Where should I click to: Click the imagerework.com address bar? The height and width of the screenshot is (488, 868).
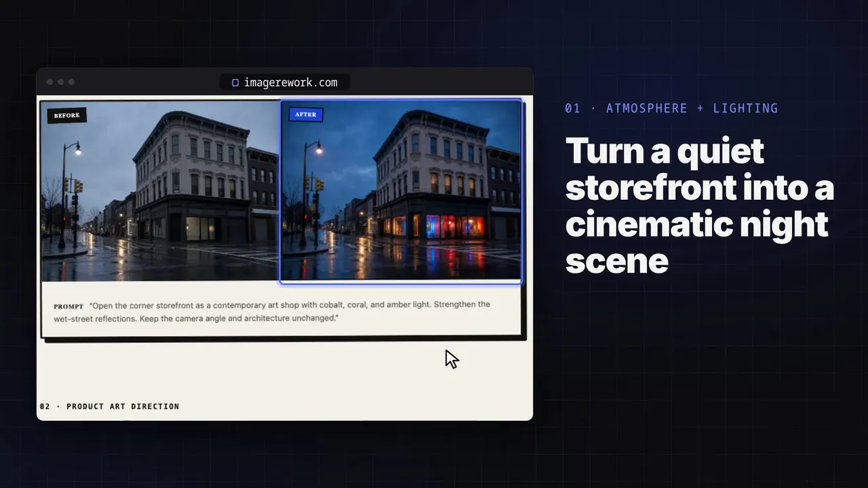[x=285, y=83]
